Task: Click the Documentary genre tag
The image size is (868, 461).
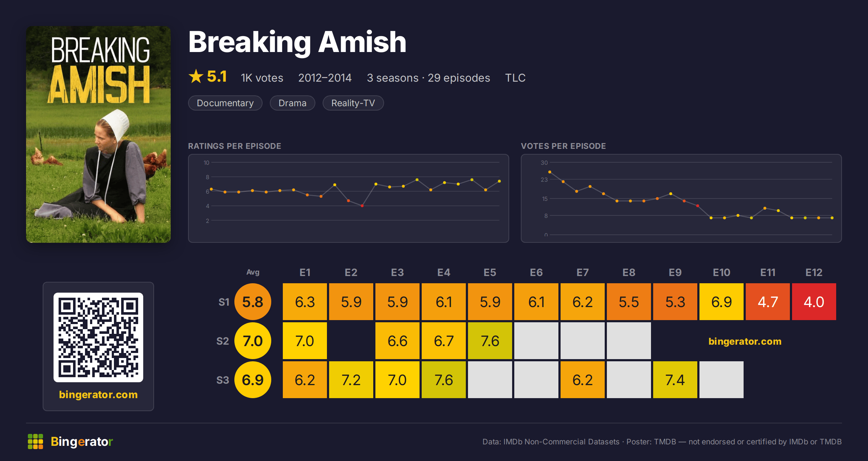Action: click(225, 103)
